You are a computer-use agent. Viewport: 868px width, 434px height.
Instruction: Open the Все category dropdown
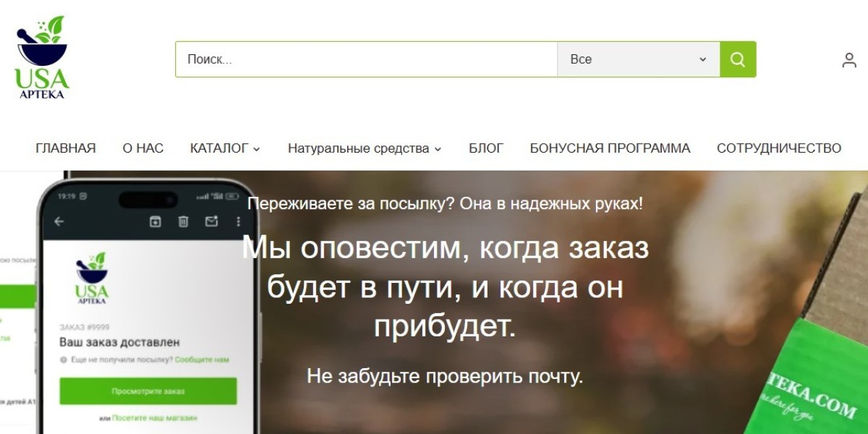[639, 59]
